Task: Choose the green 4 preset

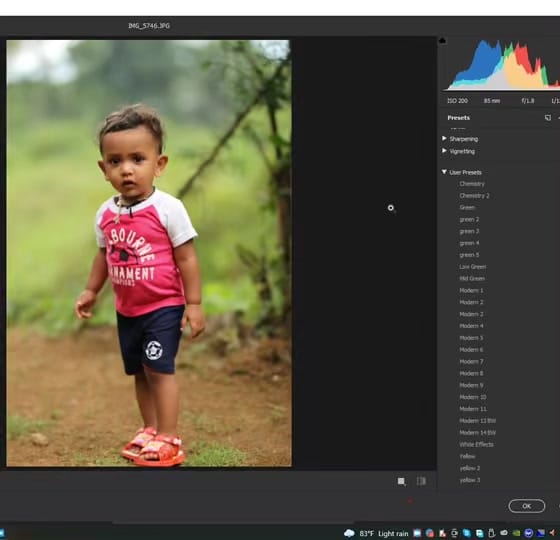Action: pos(469,243)
